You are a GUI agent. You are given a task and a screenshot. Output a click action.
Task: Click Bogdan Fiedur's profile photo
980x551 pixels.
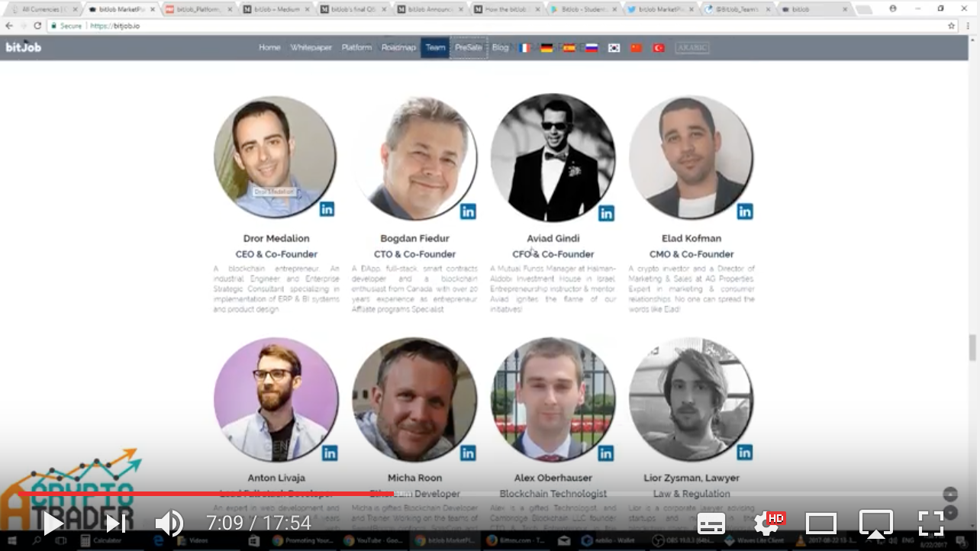pos(414,158)
